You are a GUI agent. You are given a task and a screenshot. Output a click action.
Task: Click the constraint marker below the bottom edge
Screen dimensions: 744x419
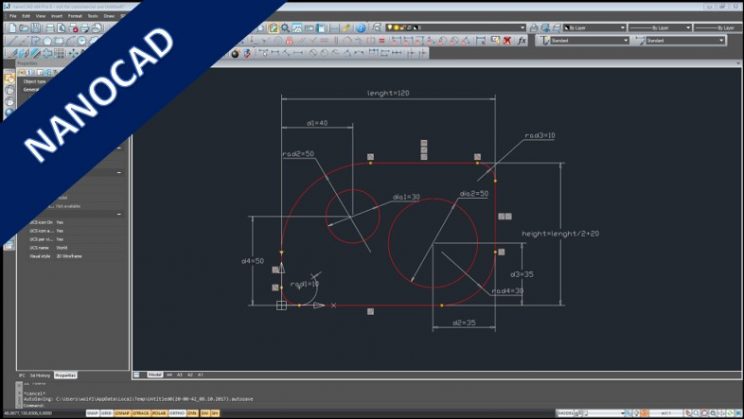coord(370,312)
